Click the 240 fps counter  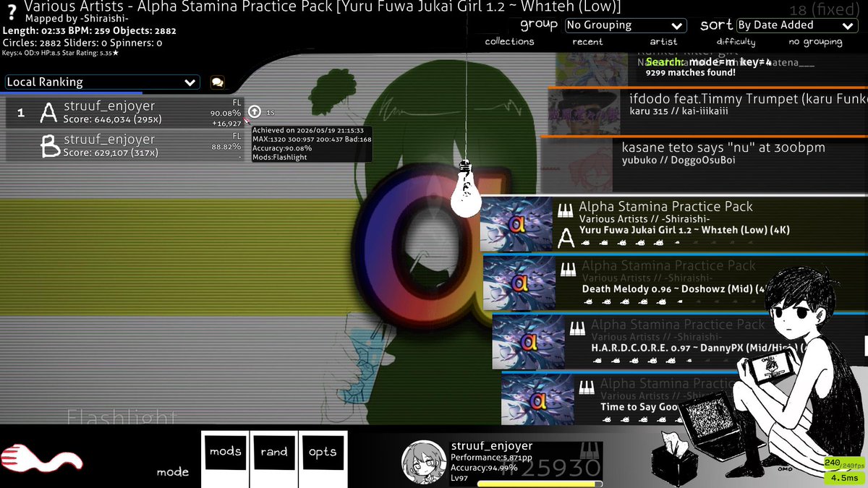[x=843, y=463]
